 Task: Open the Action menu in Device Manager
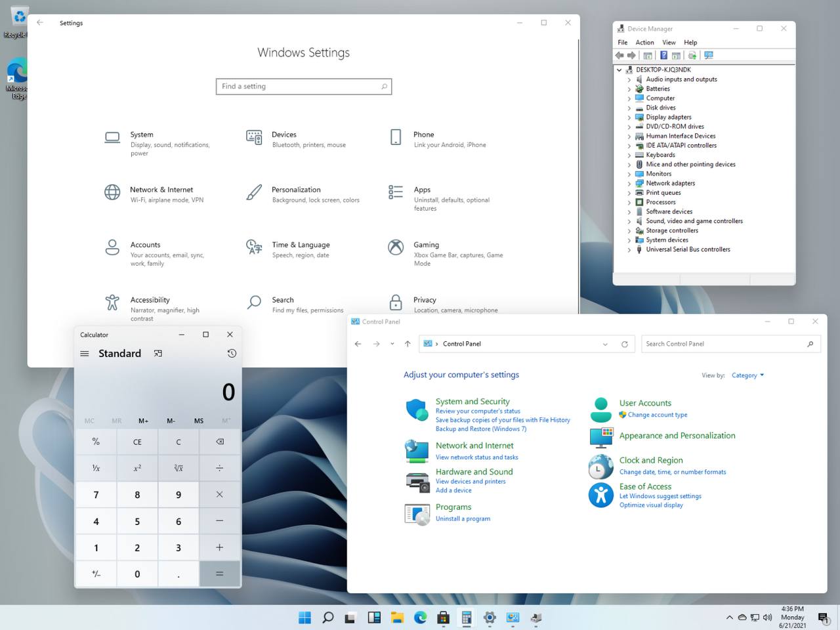(644, 42)
